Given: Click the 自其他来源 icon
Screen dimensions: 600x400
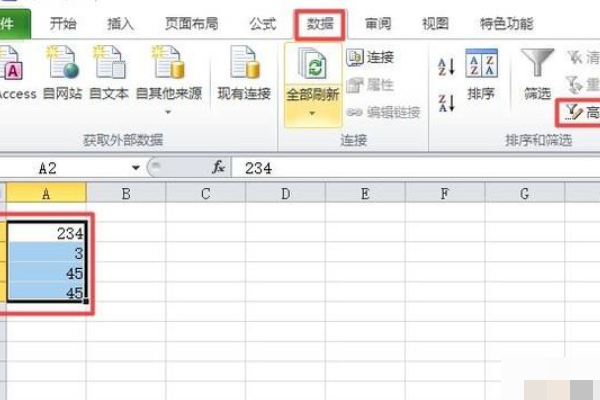Looking at the screenshot, I should tap(169, 63).
